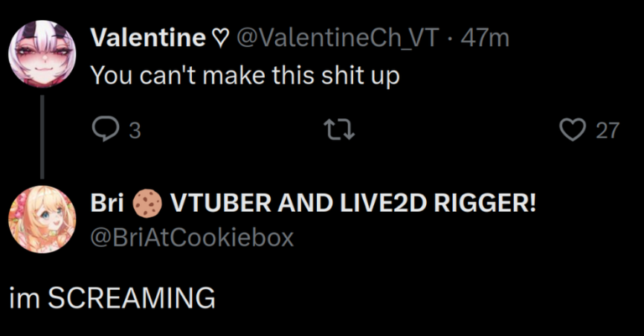Click the heart symbol beside Valentine's name
The image size is (644, 336).
(220, 39)
